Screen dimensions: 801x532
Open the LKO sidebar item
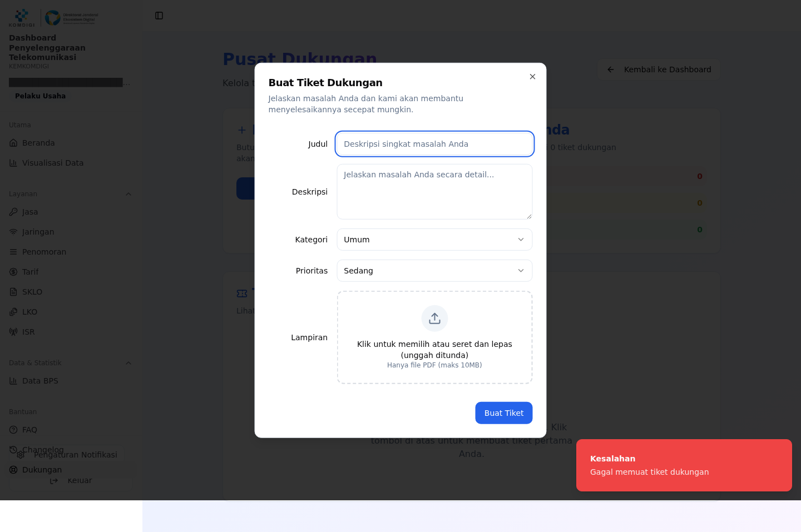click(71, 312)
